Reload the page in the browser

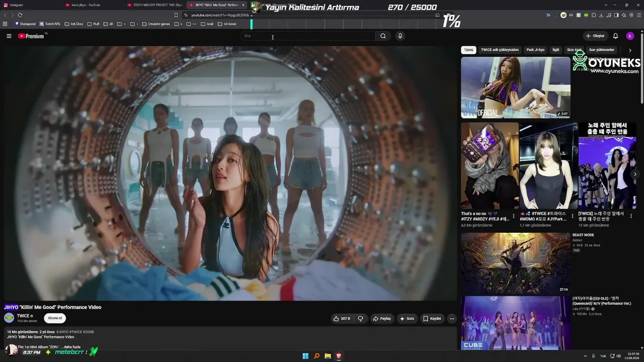[x=20, y=15]
